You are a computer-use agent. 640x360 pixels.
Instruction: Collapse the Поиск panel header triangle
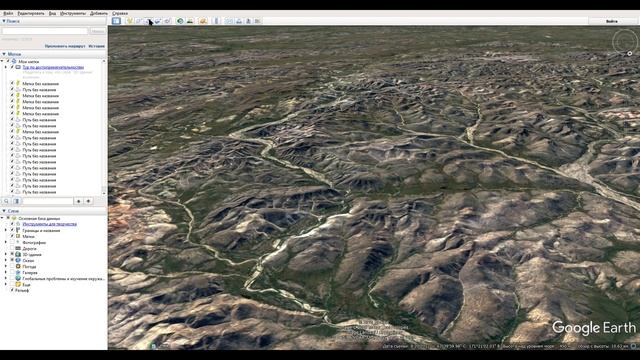4,21
